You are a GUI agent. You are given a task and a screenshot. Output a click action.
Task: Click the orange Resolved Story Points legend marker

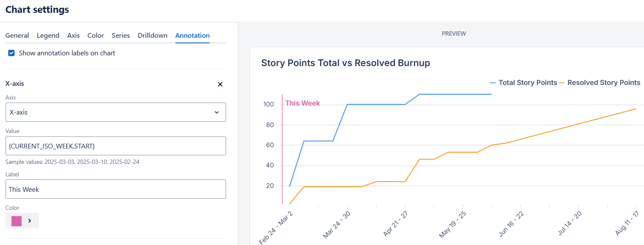(562, 83)
